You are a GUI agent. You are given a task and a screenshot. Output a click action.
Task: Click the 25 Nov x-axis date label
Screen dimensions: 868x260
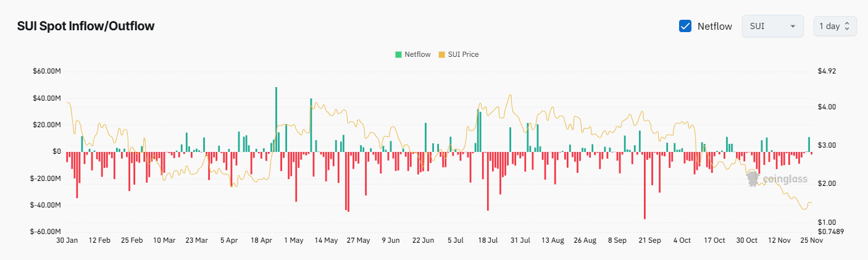[811, 240]
